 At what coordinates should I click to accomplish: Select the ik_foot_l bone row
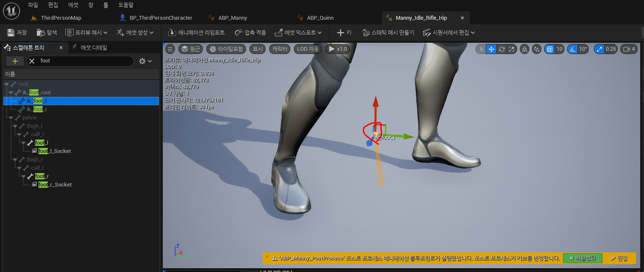click(81, 101)
